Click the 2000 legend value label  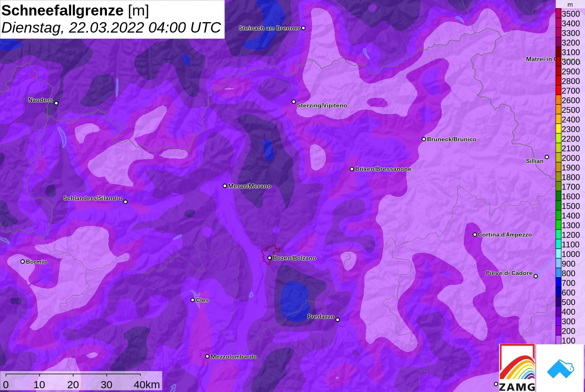click(x=571, y=158)
